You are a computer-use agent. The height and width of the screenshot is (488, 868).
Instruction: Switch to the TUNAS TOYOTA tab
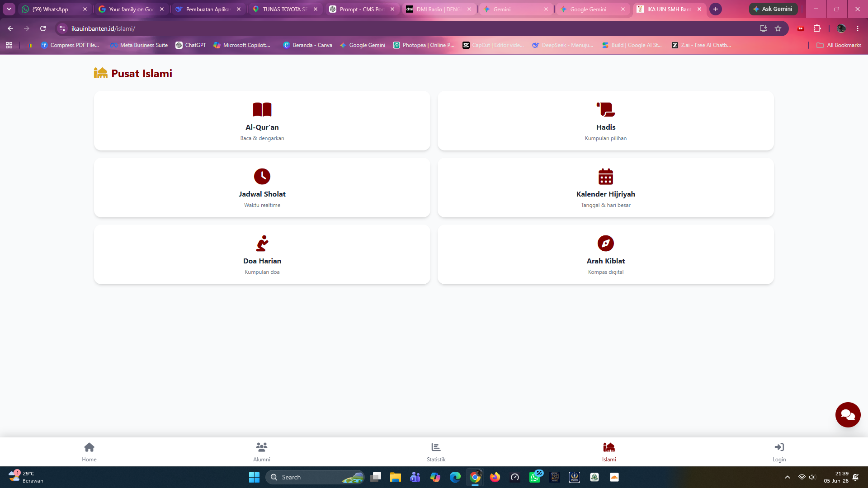(285, 9)
